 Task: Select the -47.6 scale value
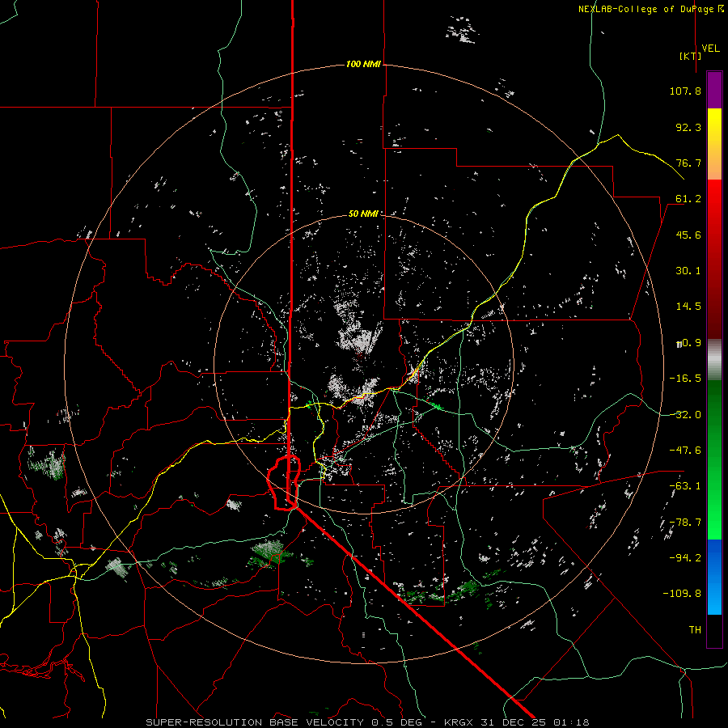[x=685, y=451]
